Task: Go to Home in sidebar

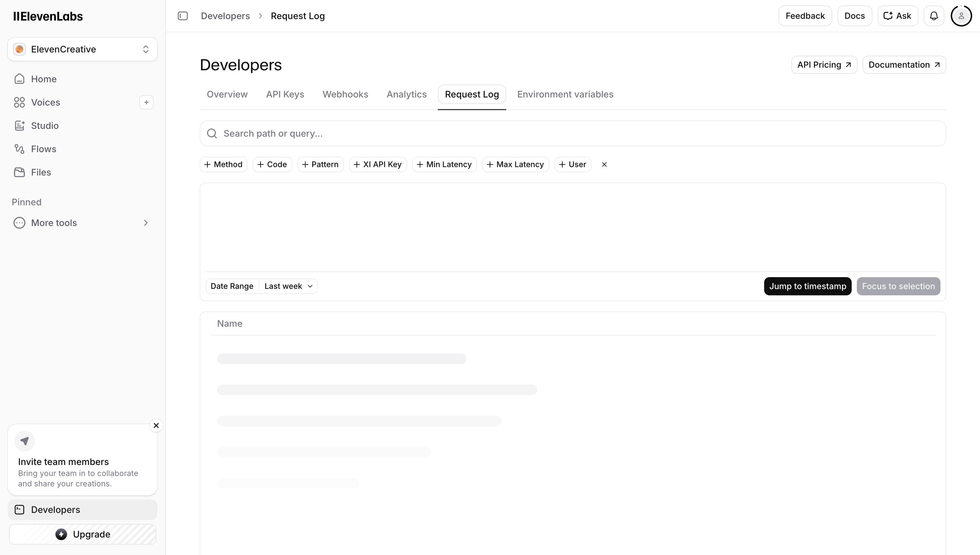Action: coord(82,79)
